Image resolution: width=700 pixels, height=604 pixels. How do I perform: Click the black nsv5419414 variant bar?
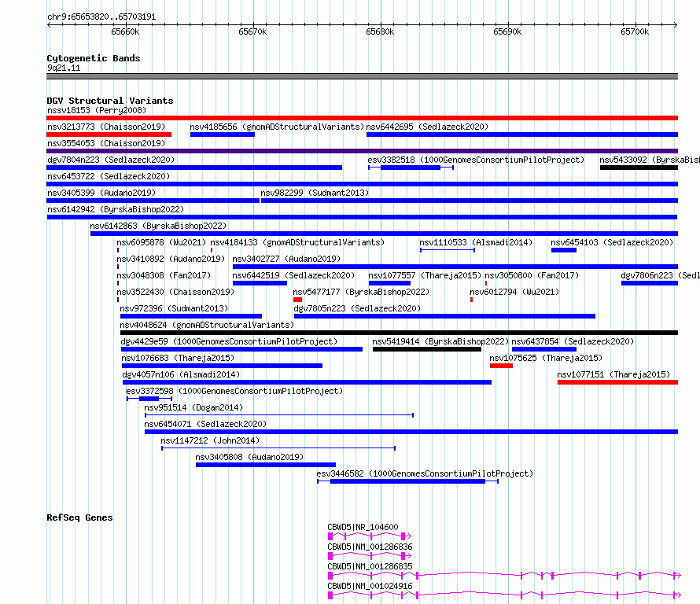click(x=427, y=349)
